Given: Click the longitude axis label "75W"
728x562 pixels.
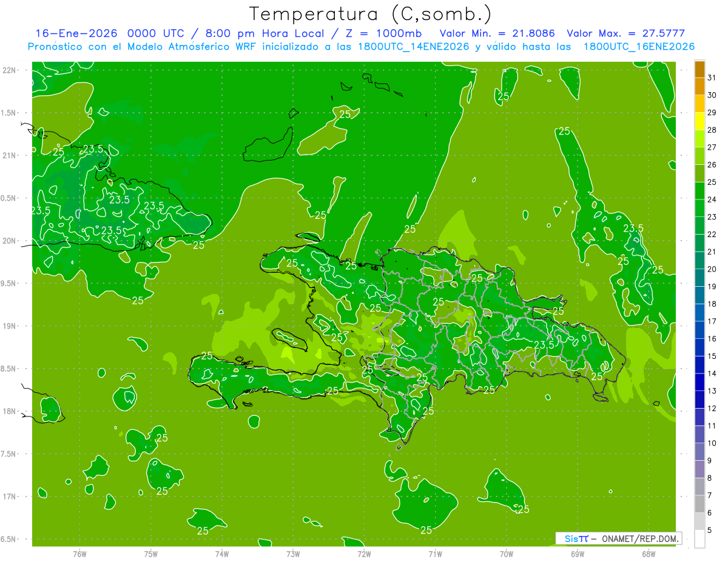Looking at the screenshot, I should 150,554.
